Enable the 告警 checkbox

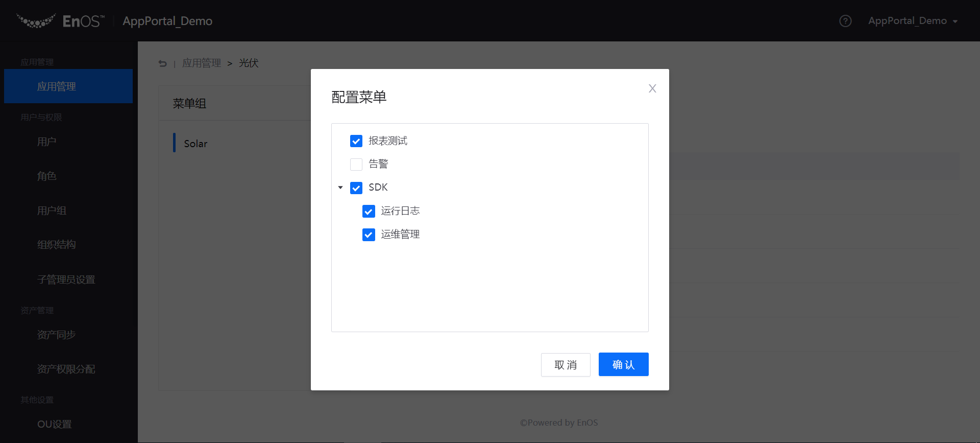[x=356, y=164]
